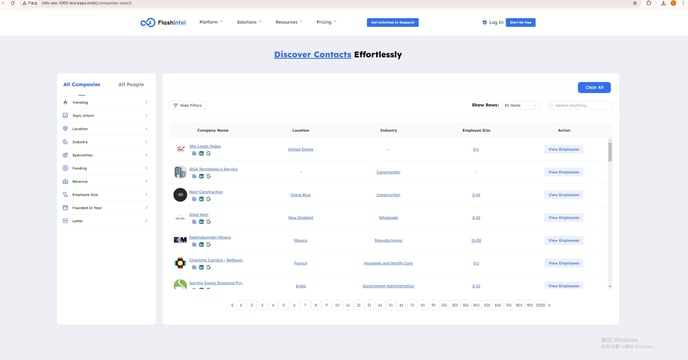Expand the Employee Size filter
Screen dimensions: 688x360
pyautogui.click(x=105, y=194)
